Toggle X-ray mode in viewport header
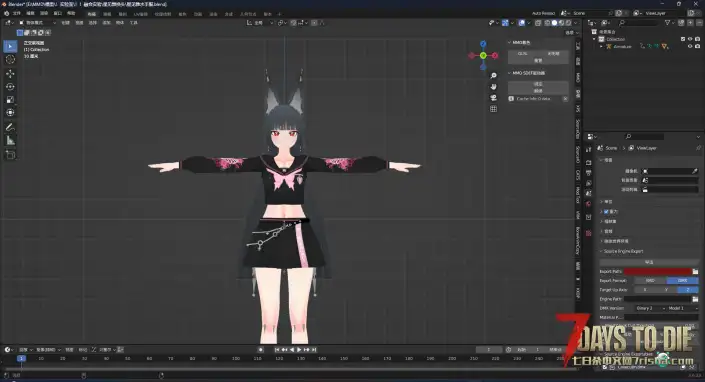This screenshot has width=705, height=382. pyautogui.click(x=538, y=22)
